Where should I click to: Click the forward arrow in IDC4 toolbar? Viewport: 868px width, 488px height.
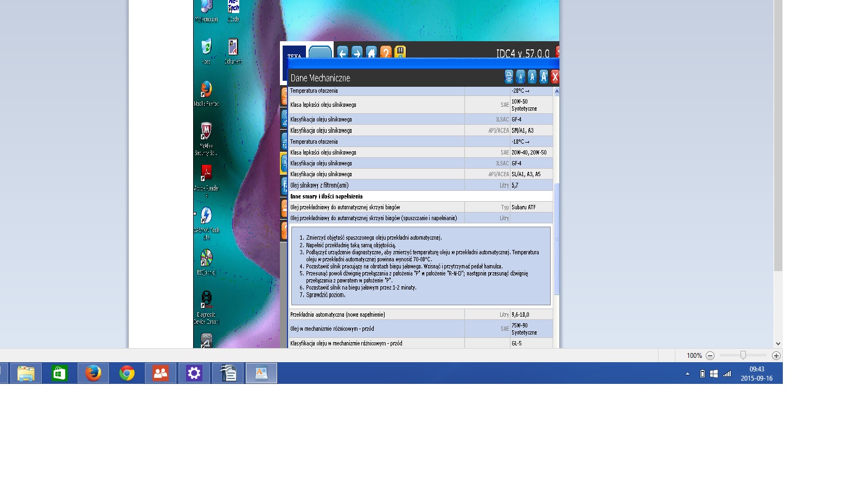pyautogui.click(x=357, y=53)
